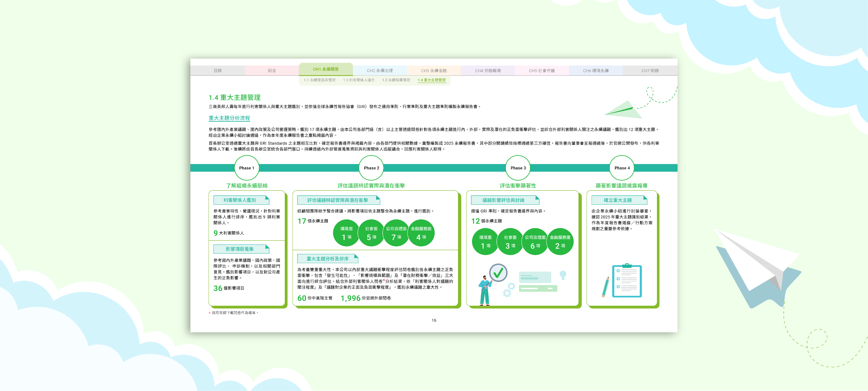Open sub-section 1.3 永續報導管理
The height and width of the screenshot is (391, 868).
(x=396, y=80)
